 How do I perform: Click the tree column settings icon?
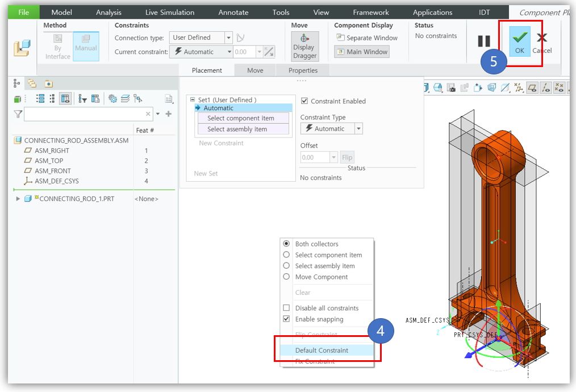(x=95, y=98)
